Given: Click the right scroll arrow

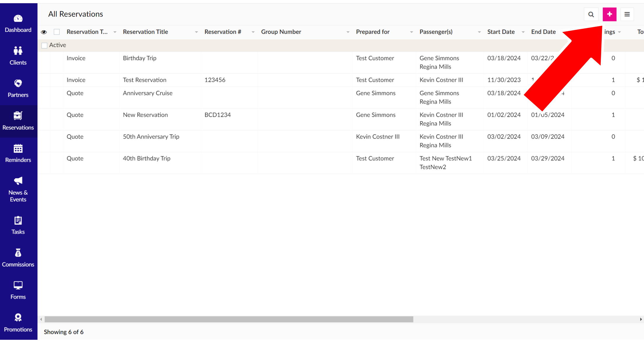Looking at the screenshot, I should click(x=640, y=319).
